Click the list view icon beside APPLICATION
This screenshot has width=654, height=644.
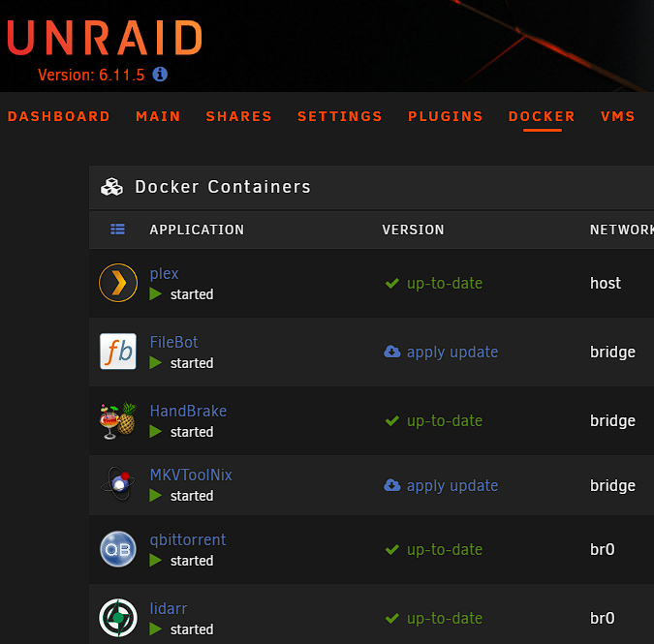[x=117, y=229]
